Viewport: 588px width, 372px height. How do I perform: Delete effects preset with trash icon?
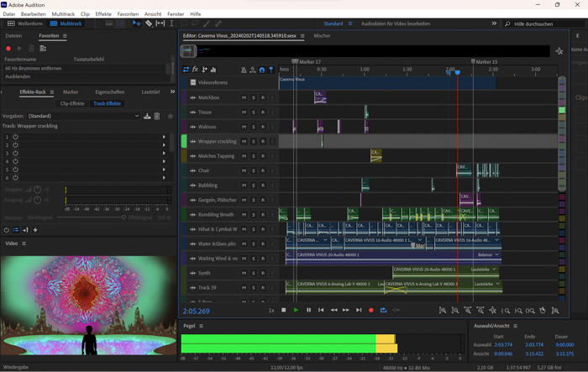(x=157, y=116)
